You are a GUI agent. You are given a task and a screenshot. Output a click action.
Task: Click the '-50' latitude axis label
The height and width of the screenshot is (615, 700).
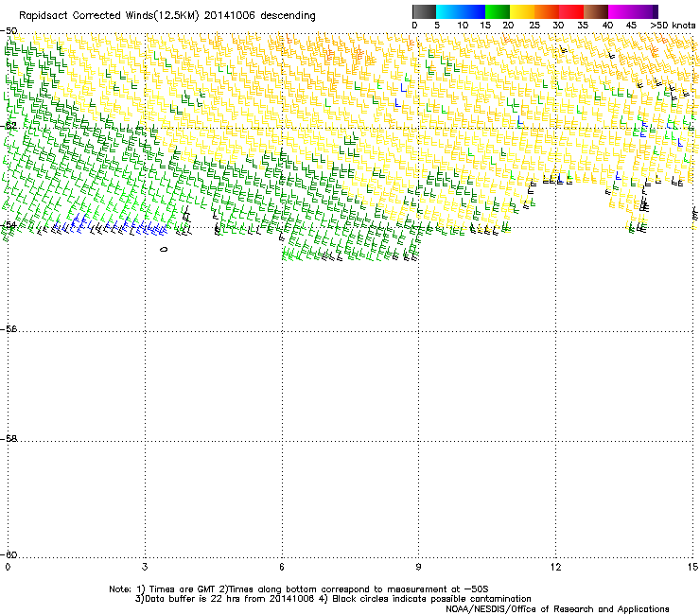pyautogui.click(x=9, y=31)
